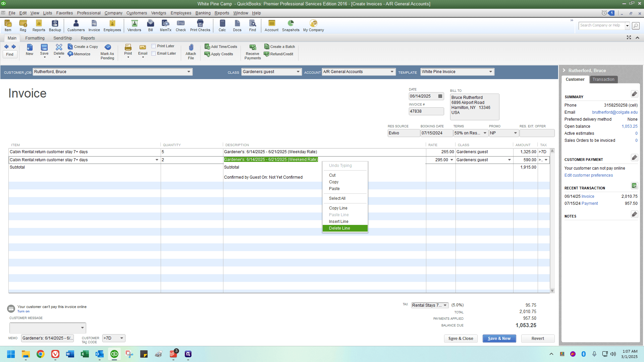Open the volume control in system tray
644x362 pixels.
point(613,354)
